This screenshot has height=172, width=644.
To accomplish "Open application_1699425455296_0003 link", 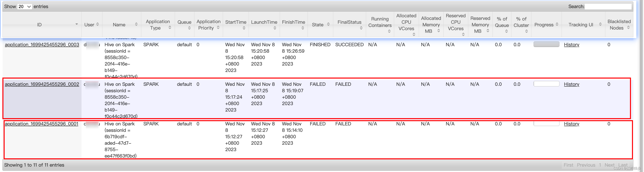I will pyautogui.click(x=42, y=45).
